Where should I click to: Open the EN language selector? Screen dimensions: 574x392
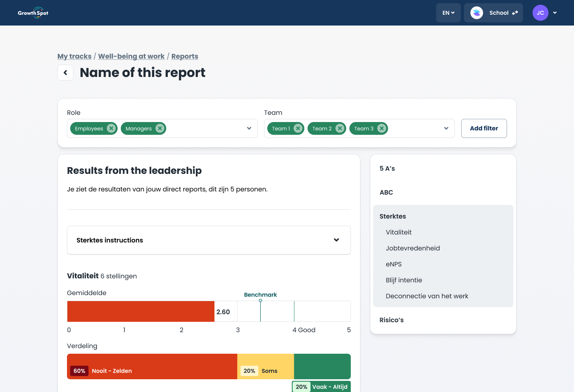point(448,12)
